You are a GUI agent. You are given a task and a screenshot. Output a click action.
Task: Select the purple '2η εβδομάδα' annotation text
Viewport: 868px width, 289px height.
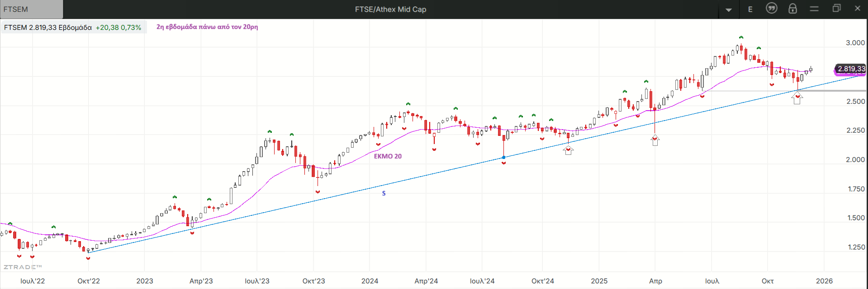(207, 27)
